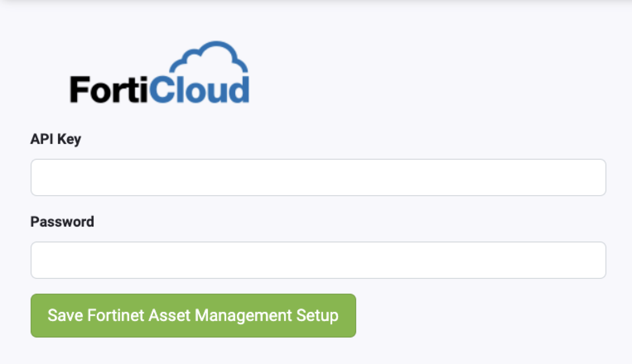
Task: Open the FortiCloud homepage via the logo
Action: coord(159,72)
